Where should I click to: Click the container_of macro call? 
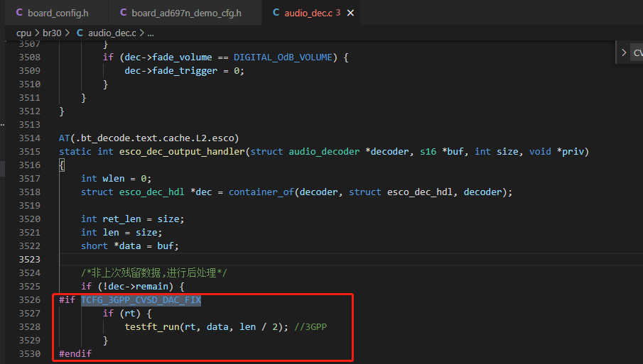(x=261, y=192)
